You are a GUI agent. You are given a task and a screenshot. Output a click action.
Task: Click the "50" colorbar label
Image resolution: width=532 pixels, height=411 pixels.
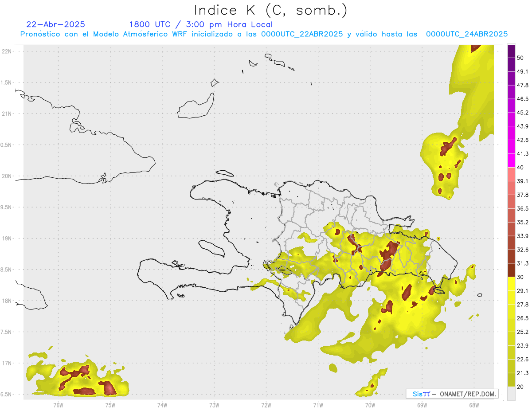(520, 58)
